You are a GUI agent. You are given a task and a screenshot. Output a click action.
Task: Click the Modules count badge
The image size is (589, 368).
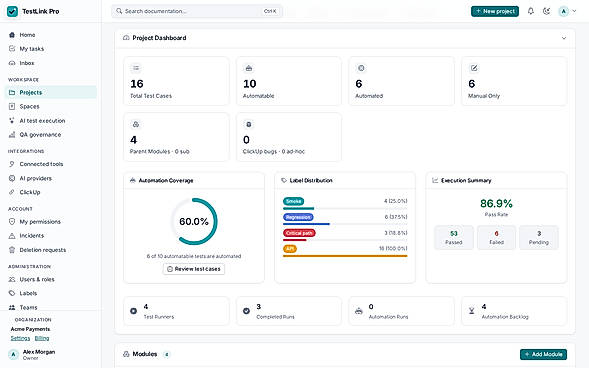click(x=166, y=354)
